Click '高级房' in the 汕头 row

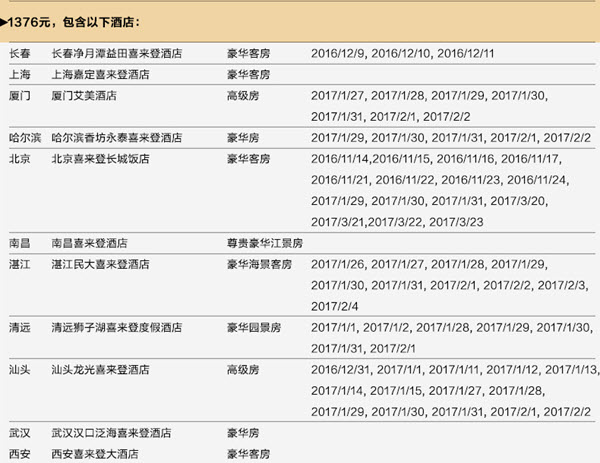click(243, 369)
